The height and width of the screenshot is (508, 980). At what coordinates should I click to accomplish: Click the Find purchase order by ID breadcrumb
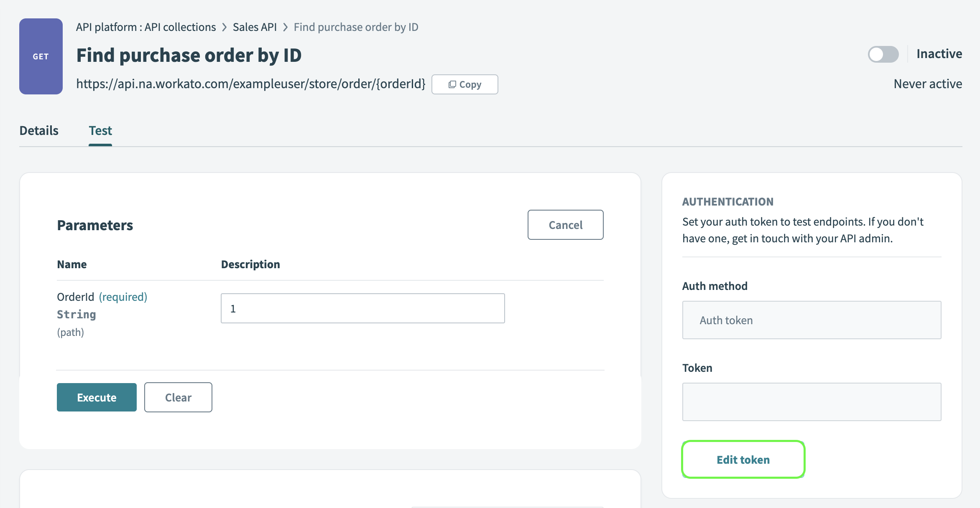click(356, 27)
